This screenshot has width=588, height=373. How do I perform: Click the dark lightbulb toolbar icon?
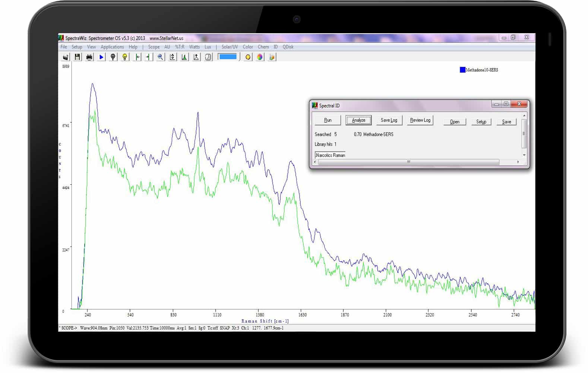coord(113,57)
